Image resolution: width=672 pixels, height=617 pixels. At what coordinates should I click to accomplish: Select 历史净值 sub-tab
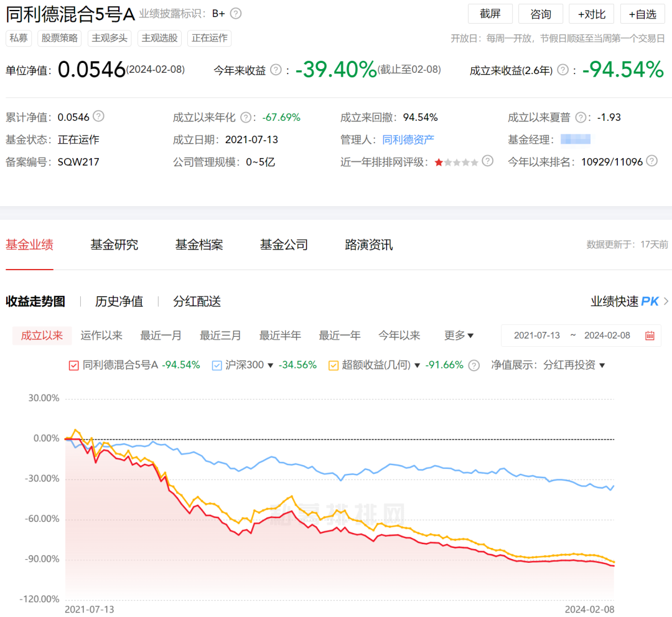pos(119,301)
